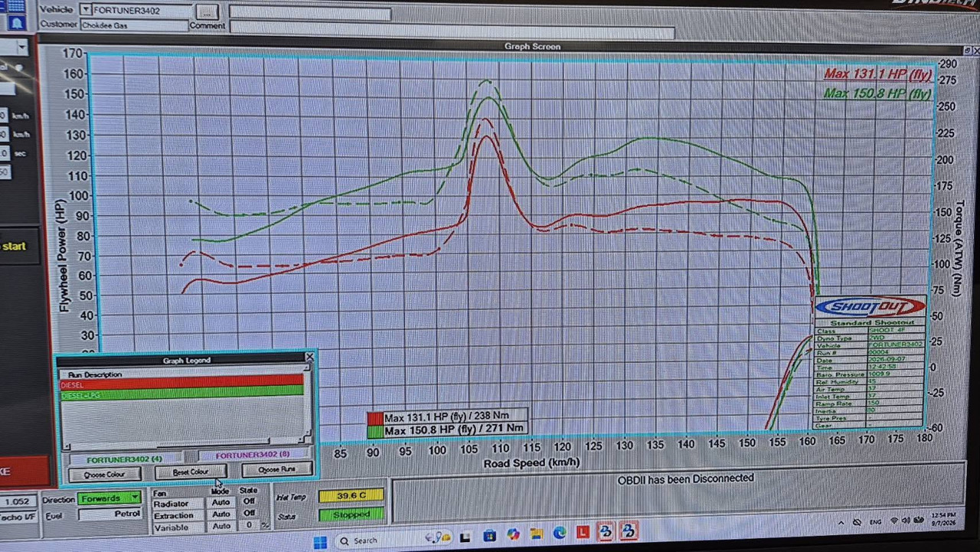Open the taskbar clock and date
Screen dimensions: 980x552
pos(946,518)
